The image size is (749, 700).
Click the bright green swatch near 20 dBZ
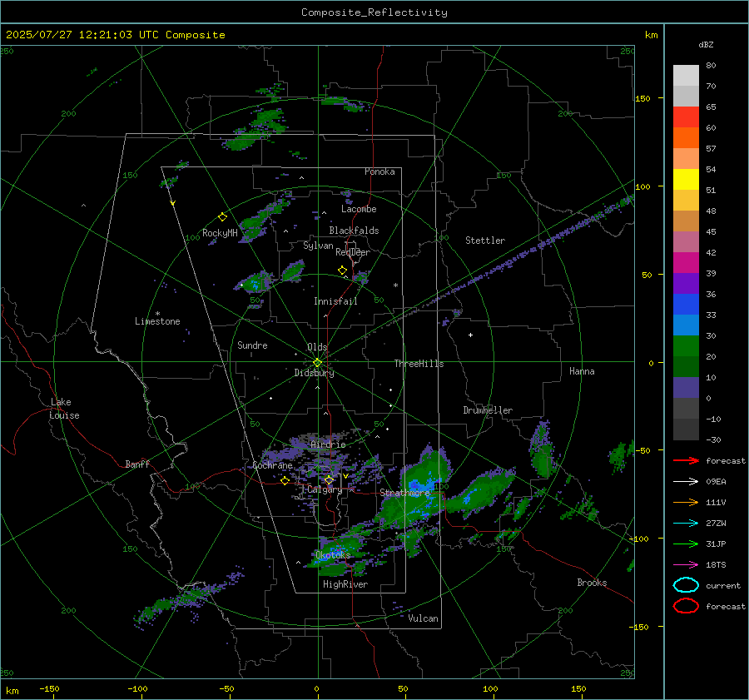[686, 345]
